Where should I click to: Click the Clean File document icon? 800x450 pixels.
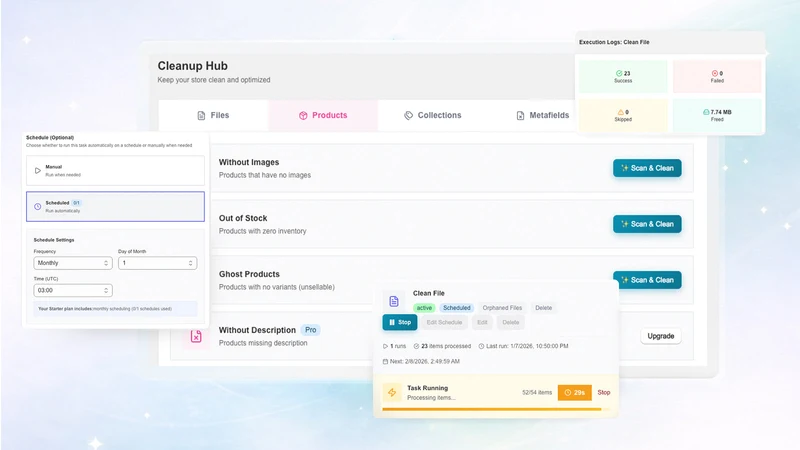point(394,301)
